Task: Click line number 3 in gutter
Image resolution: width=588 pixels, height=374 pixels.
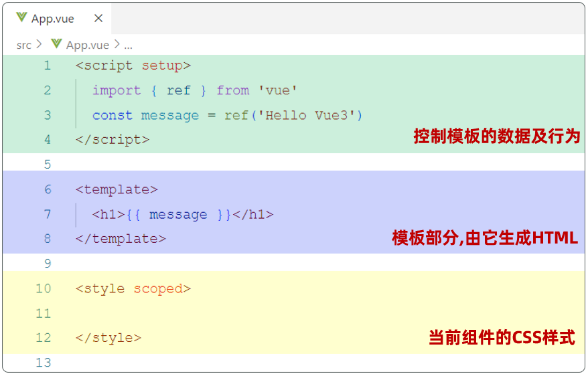Action: point(48,115)
